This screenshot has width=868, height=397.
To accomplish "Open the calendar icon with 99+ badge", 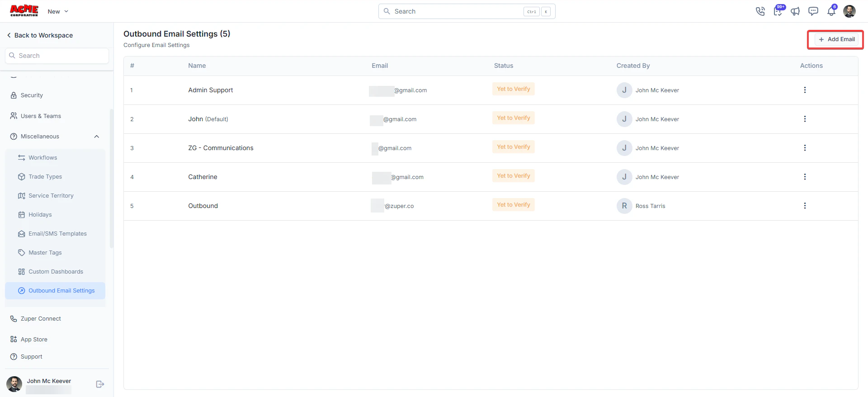I will (778, 11).
